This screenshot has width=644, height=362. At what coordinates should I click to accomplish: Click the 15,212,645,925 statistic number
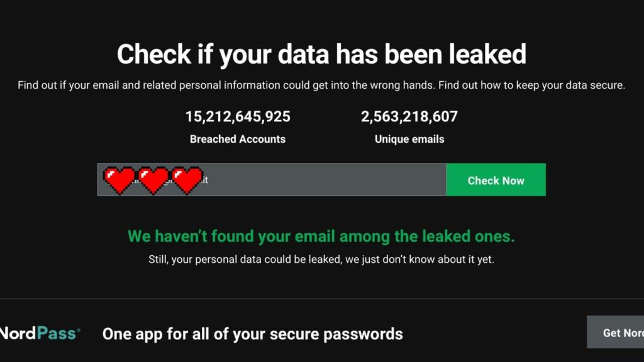click(x=238, y=116)
